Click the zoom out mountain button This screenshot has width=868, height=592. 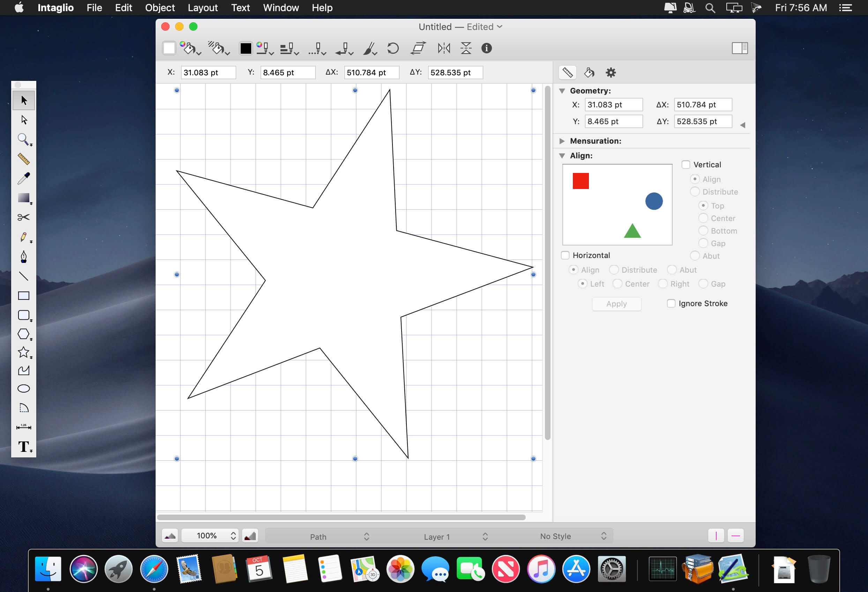coord(170,536)
